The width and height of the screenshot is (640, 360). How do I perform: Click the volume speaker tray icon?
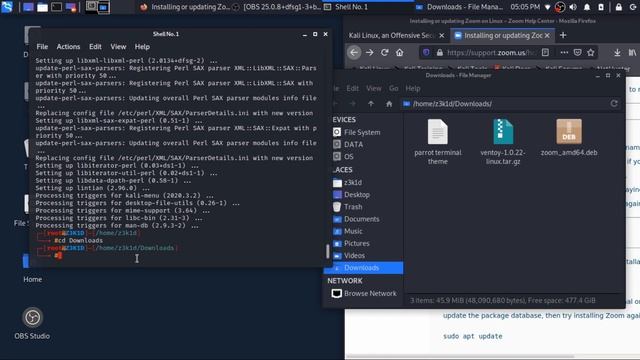[x=573, y=7]
